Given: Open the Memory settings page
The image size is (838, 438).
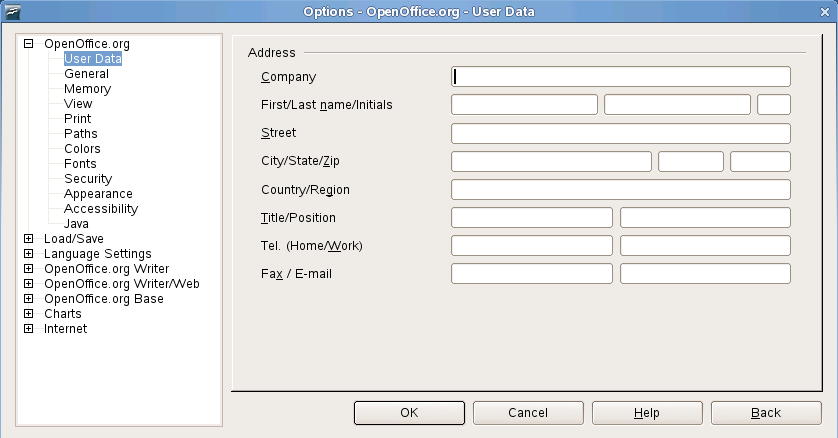Looking at the screenshot, I should pyautogui.click(x=87, y=89).
